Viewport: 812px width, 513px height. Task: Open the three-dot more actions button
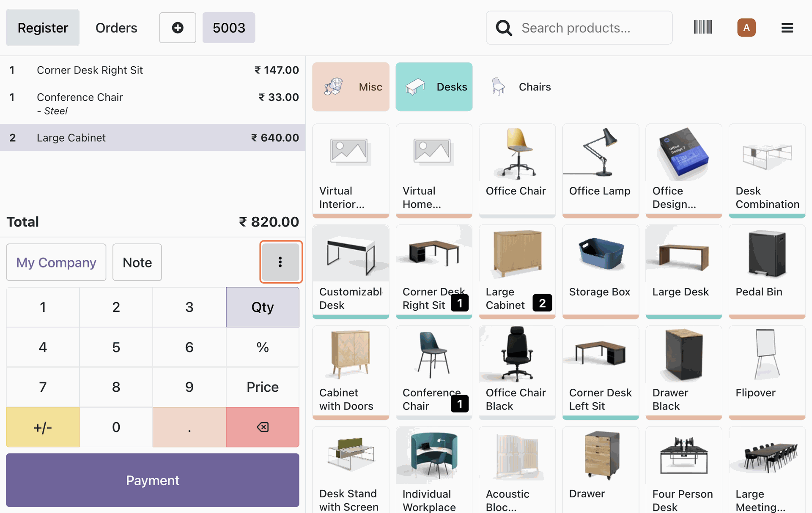pos(280,262)
